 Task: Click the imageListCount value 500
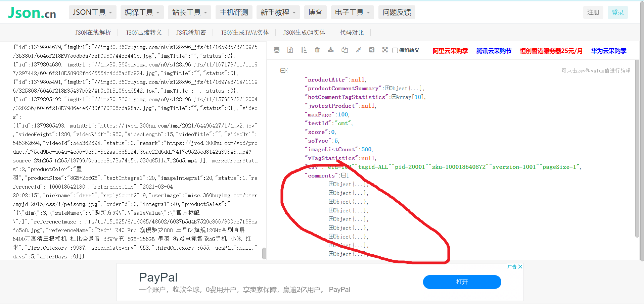pyautogui.click(x=367, y=149)
